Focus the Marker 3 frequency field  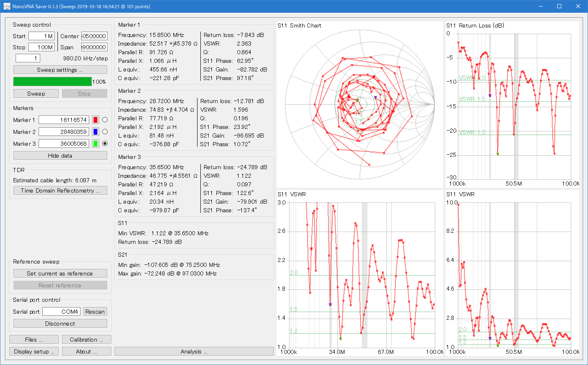(x=64, y=144)
